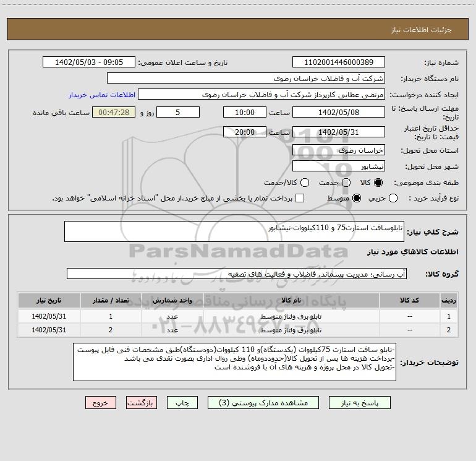Click requester field مرتضی عطایی کارپرداز
The image size is (476, 461).
(x=261, y=94)
